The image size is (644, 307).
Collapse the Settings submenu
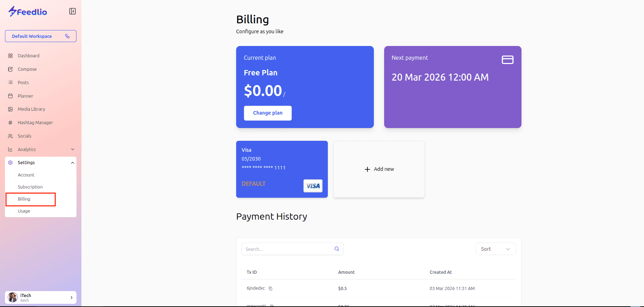73,163
